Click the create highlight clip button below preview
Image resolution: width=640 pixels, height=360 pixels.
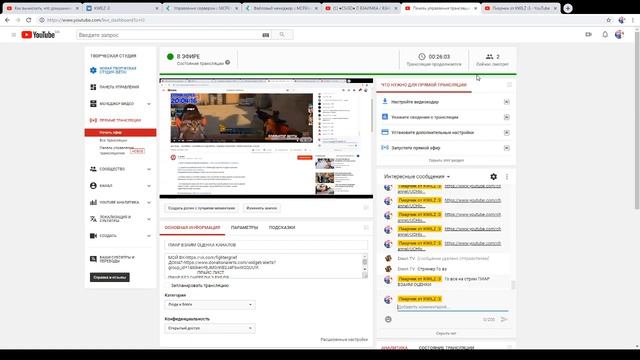pos(201,208)
